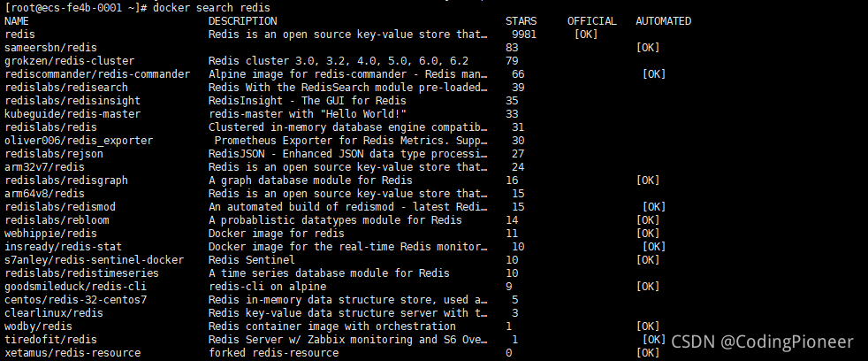Click the [OK] automated marker for sameersbn/redis
The height and width of the screenshot is (361, 868).
tap(648, 48)
